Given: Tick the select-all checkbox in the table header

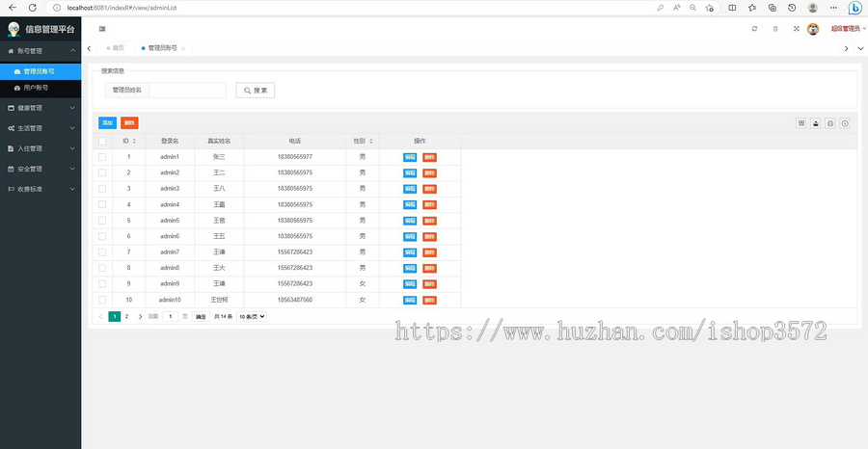Looking at the screenshot, I should pos(102,141).
